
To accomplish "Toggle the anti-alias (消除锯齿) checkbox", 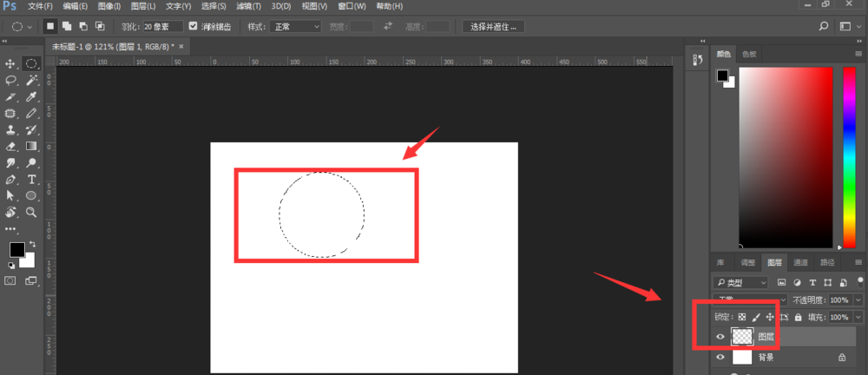I will (x=193, y=27).
